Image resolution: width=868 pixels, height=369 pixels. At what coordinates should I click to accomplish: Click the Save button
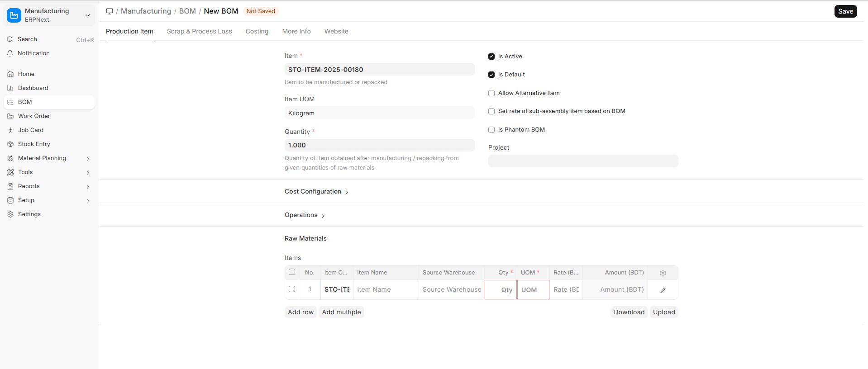[845, 11]
